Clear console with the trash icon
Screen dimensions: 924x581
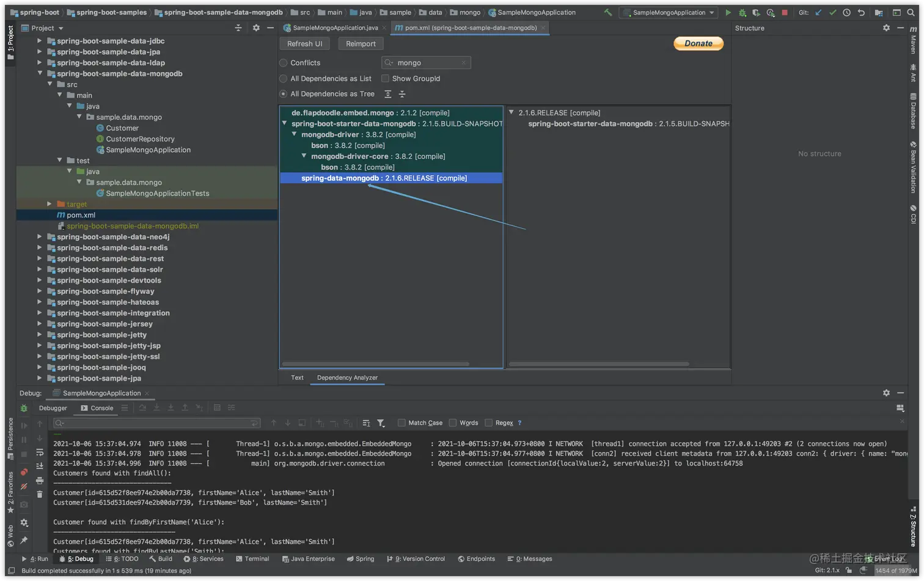(40, 494)
